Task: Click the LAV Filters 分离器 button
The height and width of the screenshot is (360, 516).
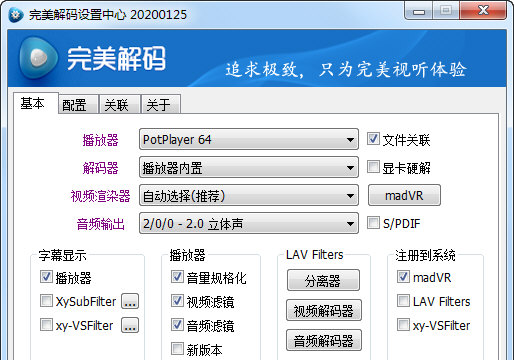Action: click(323, 280)
